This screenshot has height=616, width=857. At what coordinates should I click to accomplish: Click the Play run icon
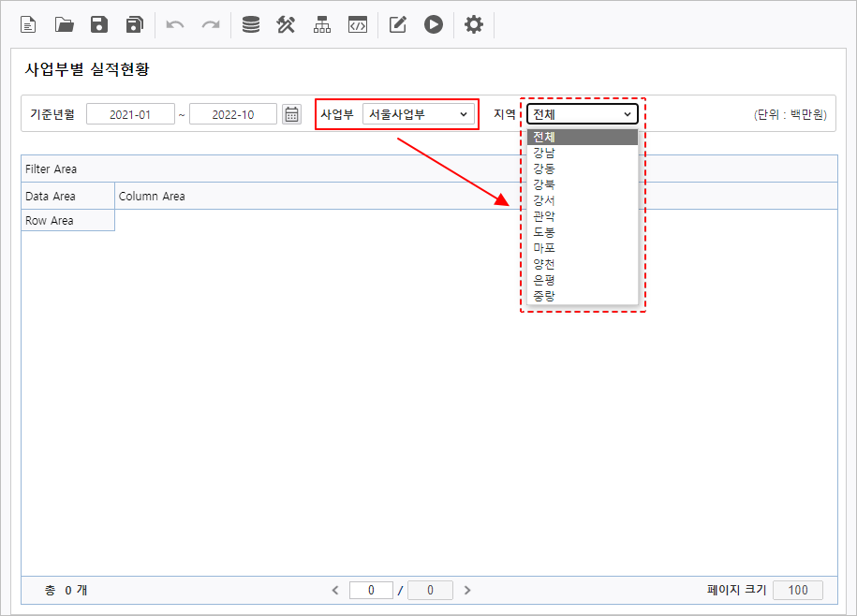433,25
